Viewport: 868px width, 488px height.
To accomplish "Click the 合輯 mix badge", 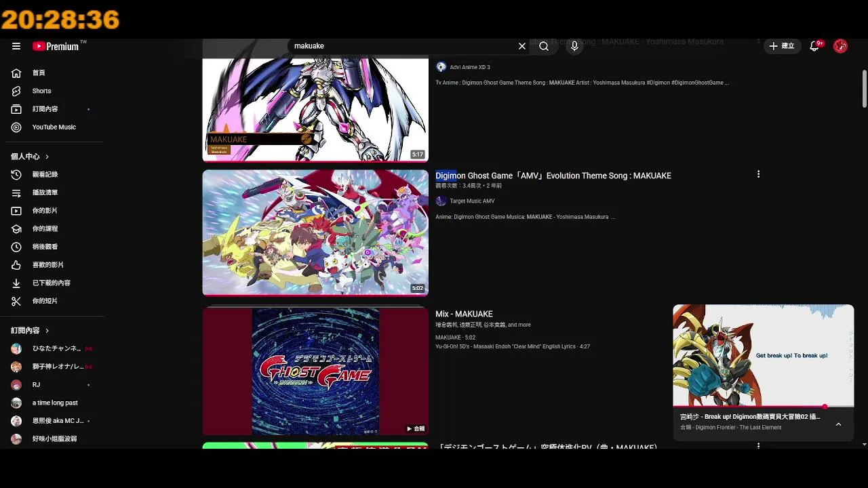I will [x=416, y=428].
